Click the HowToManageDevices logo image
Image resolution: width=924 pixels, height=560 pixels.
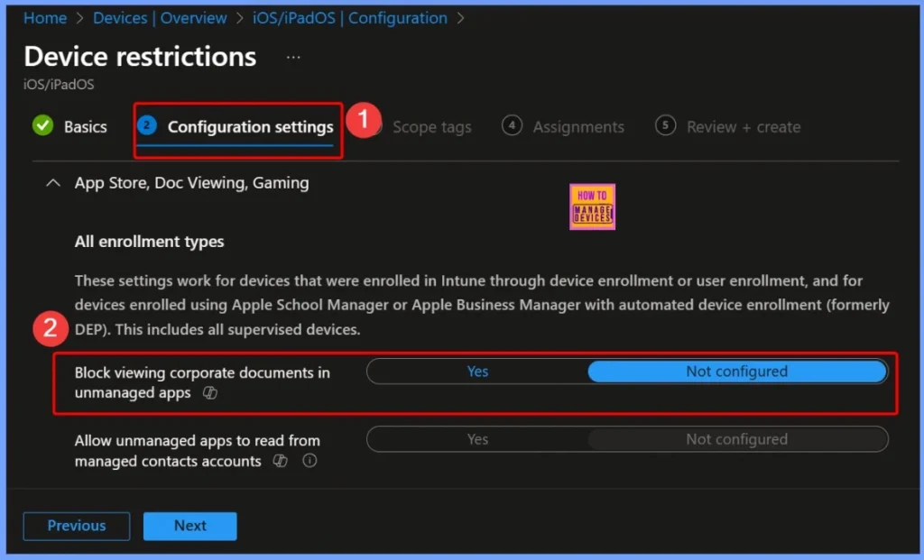(592, 207)
